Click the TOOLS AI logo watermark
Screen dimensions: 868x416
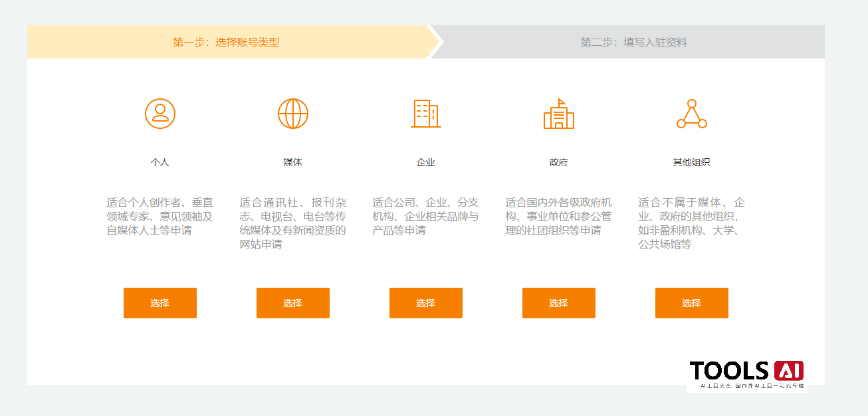tap(746, 374)
